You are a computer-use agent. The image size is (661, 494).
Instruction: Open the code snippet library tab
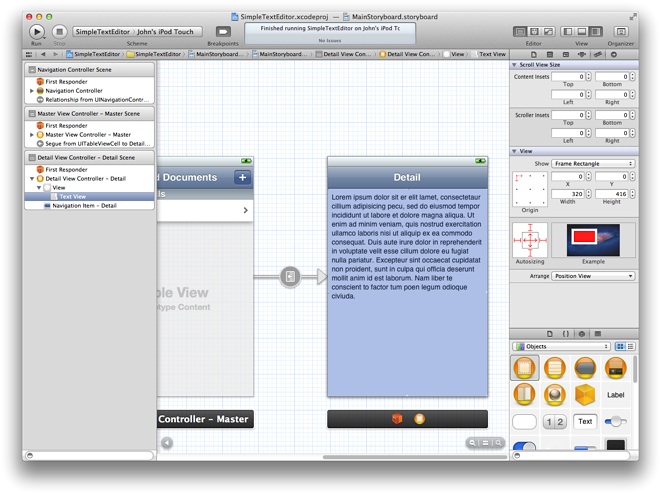[x=565, y=332]
